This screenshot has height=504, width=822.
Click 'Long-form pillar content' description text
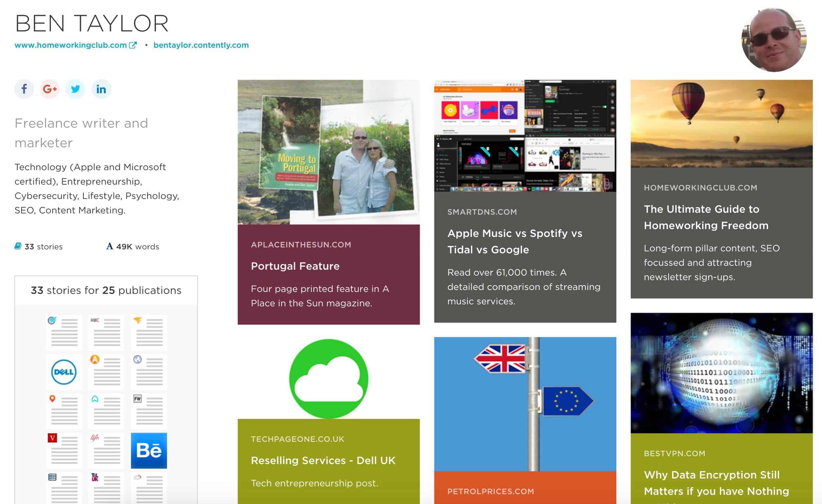(712, 262)
